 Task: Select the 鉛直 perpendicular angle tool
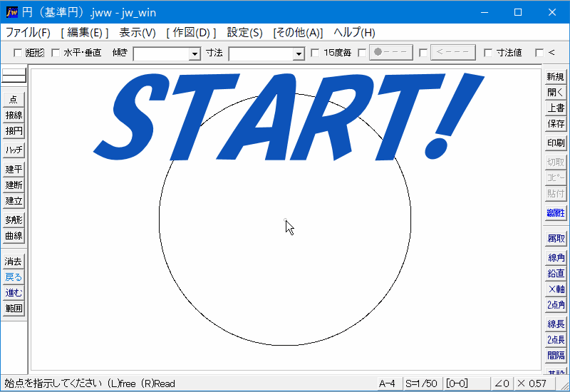(556, 273)
